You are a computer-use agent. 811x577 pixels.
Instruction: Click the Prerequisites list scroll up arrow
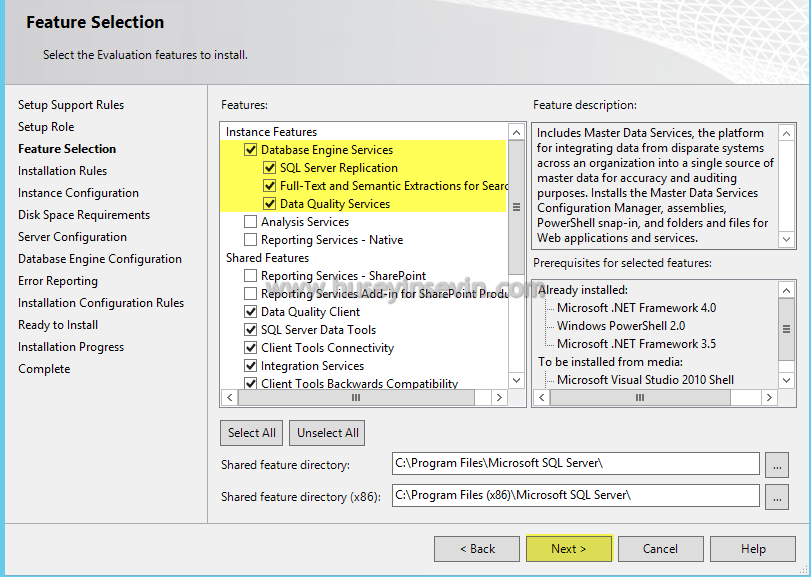pos(786,290)
